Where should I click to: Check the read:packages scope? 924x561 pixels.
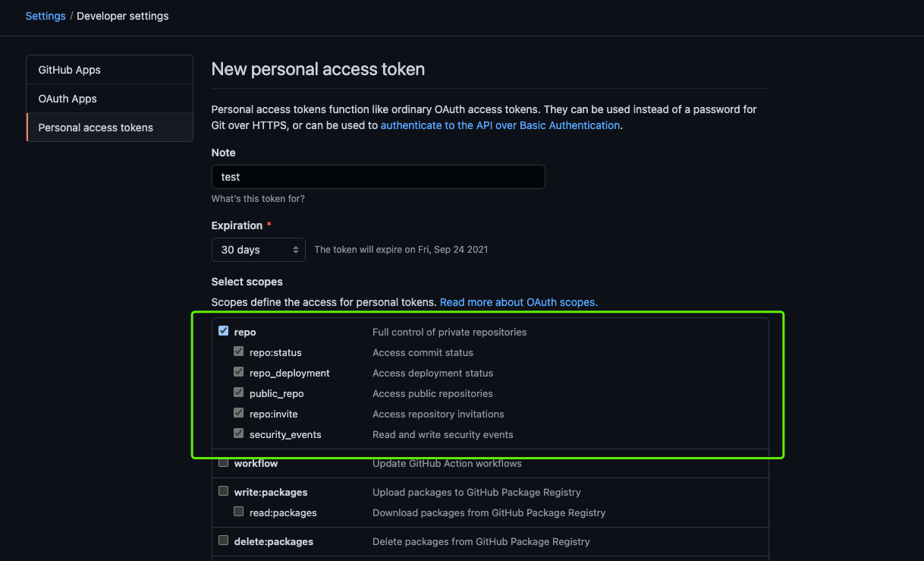(239, 512)
